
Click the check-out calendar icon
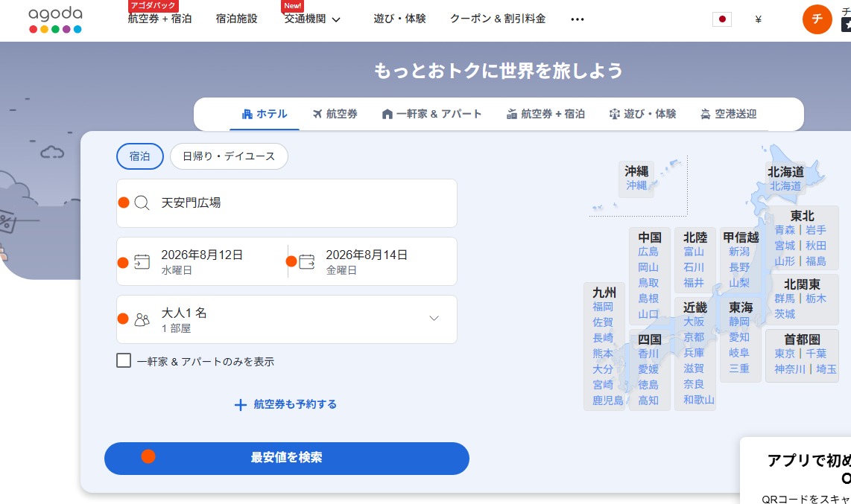coord(306,262)
